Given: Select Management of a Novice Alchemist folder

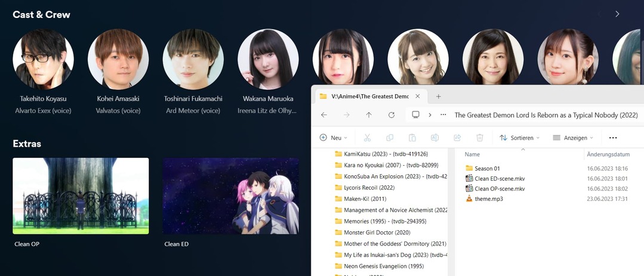Looking at the screenshot, I should tap(391, 210).
